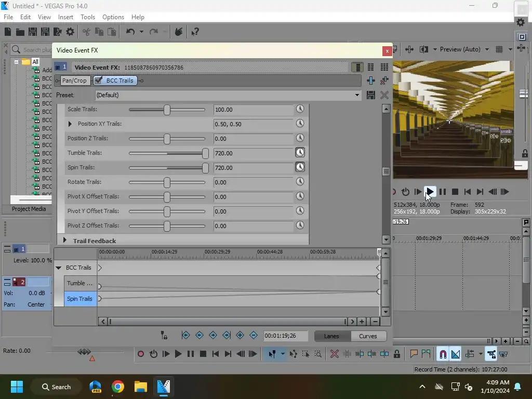Expand Position XY Trails parameter
This screenshot has width=532, height=399.
(70, 124)
